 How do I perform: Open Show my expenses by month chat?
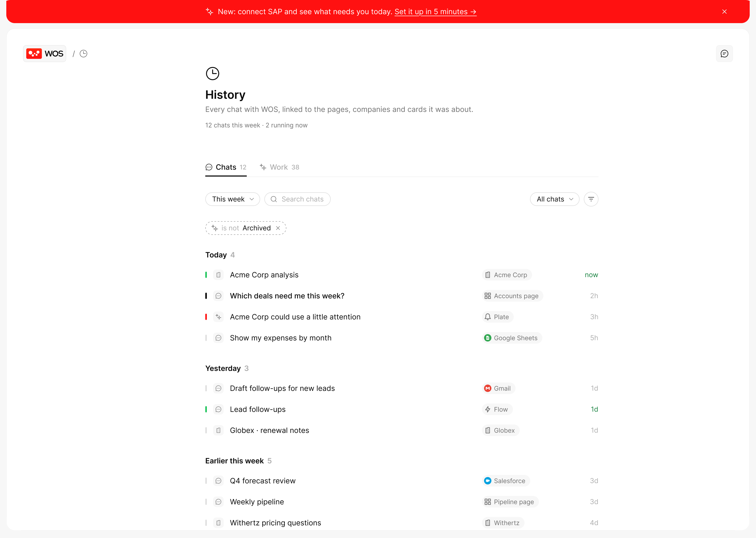pyautogui.click(x=402, y=338)
